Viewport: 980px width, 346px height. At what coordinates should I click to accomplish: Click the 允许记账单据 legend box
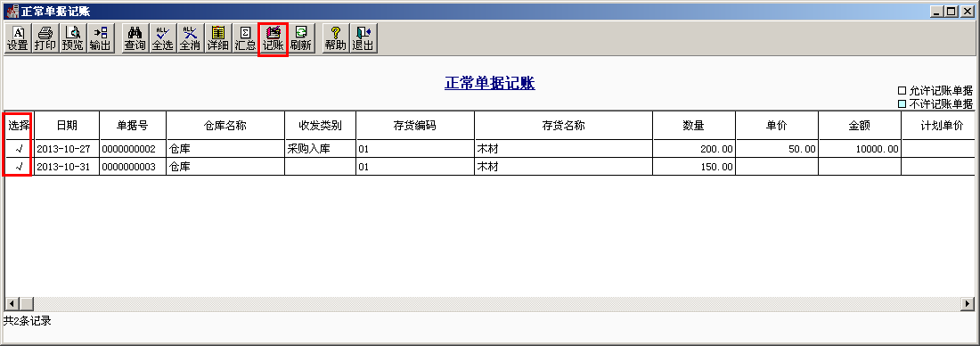(902, 91)
